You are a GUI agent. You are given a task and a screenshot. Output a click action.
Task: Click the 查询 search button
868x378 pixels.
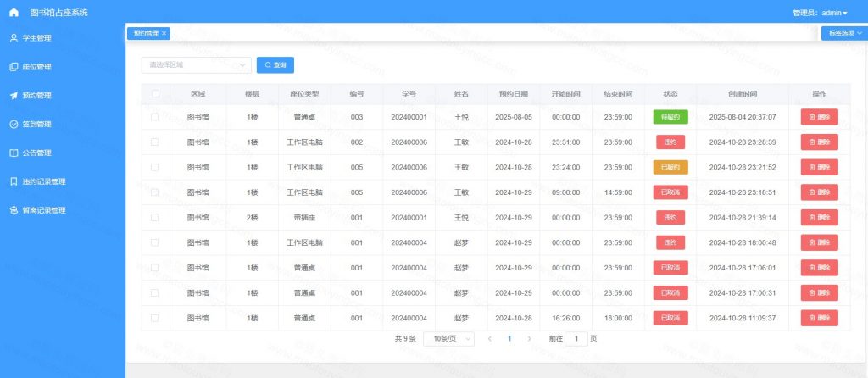pyautogui.click(x=275, y=64)
